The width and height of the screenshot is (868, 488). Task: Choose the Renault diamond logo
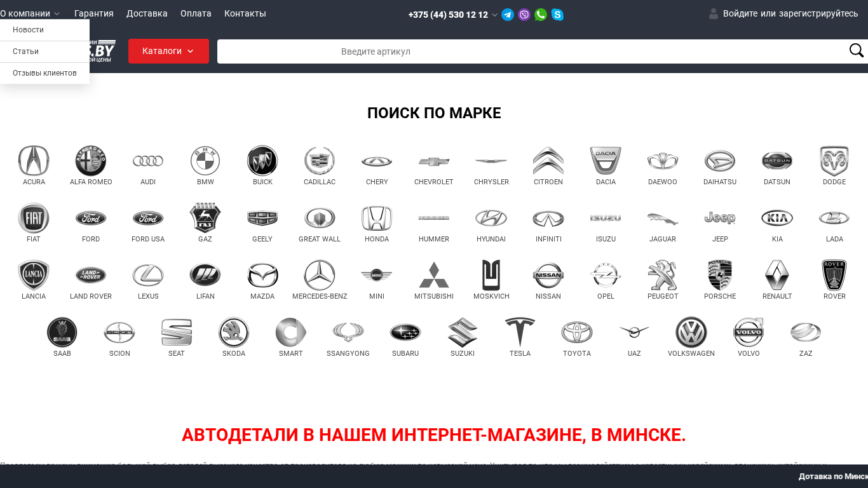click(777, 275)
